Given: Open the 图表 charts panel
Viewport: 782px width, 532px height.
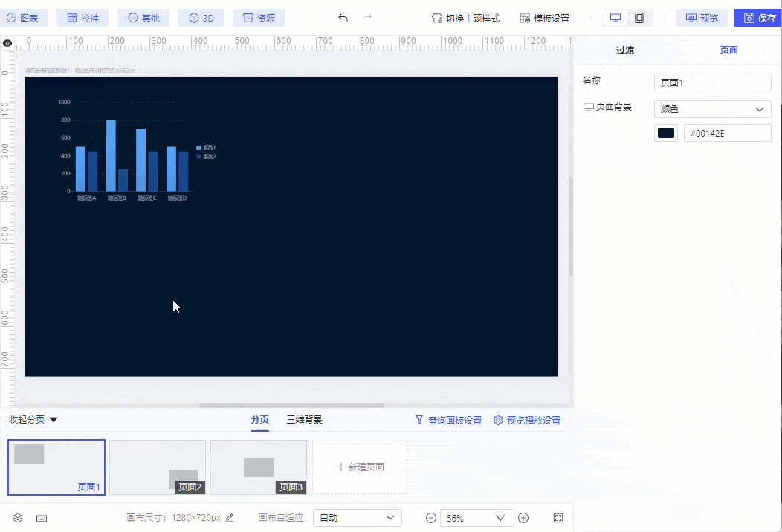Looking at the screenshot, I should pyautogui.click(x=25, y=17).
